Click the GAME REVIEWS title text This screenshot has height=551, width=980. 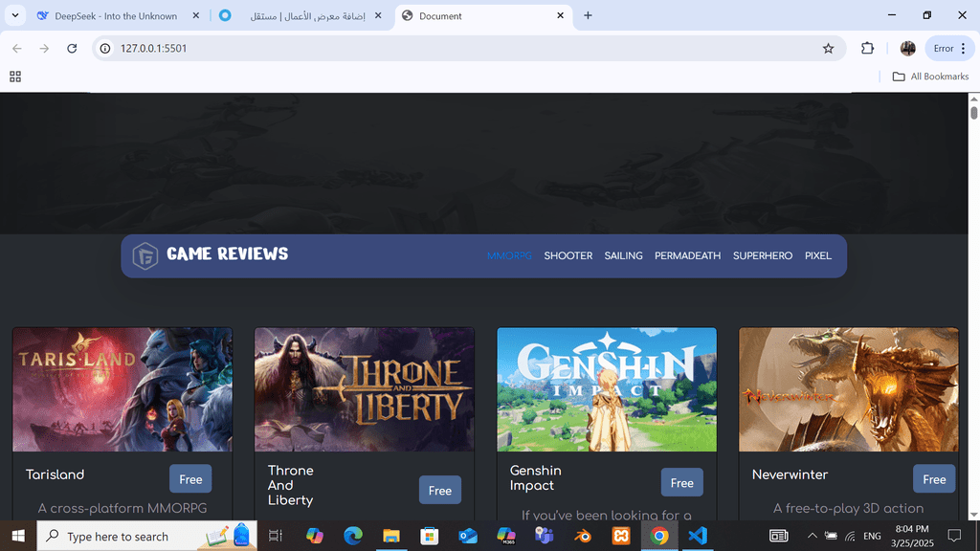pos(228,253)
